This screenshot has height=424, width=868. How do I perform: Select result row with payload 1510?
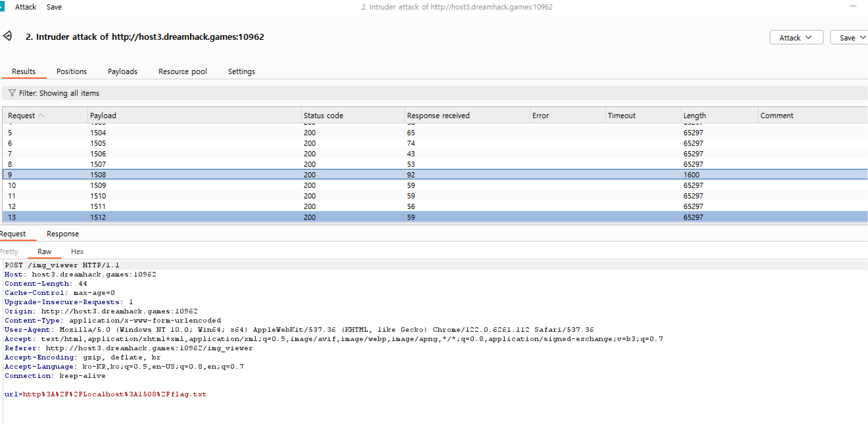click(98, 196)
